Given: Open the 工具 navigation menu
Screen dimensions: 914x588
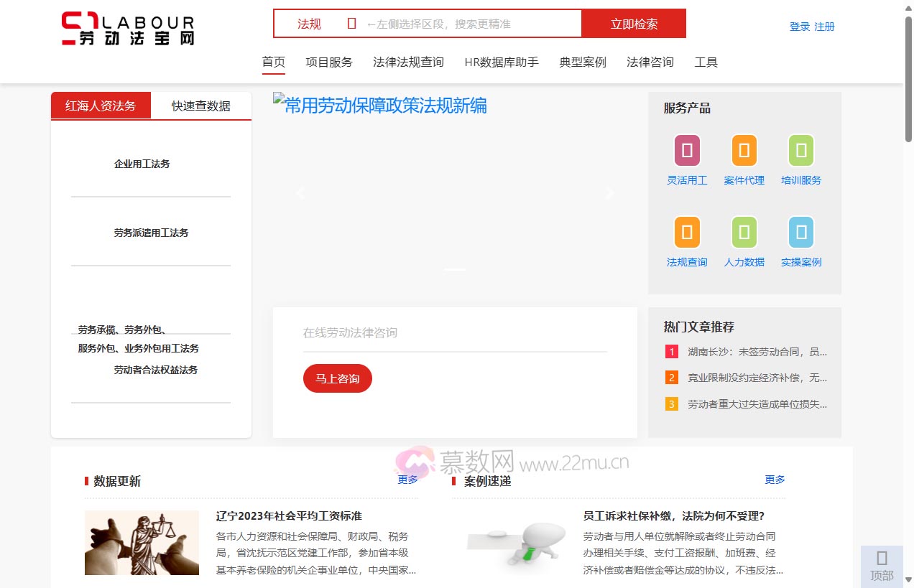Looking at the screenshot, I should pyautogui.click(x=706, y=62).
